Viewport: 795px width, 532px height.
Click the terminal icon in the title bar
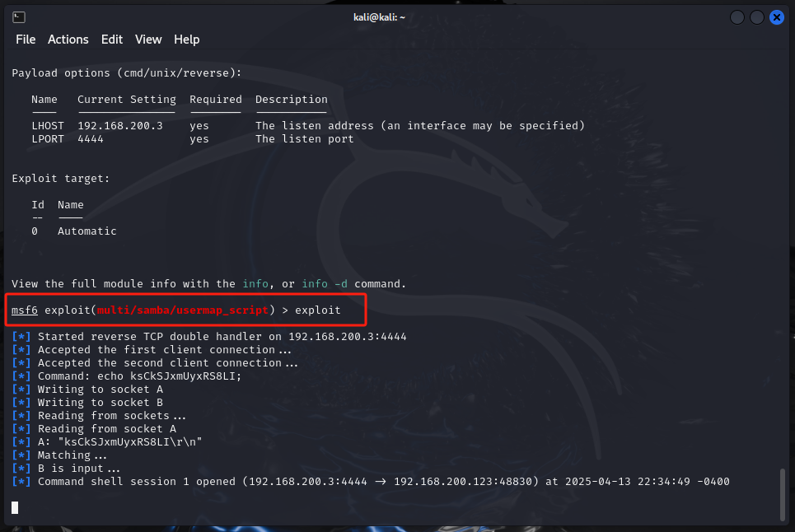(19, 17)
